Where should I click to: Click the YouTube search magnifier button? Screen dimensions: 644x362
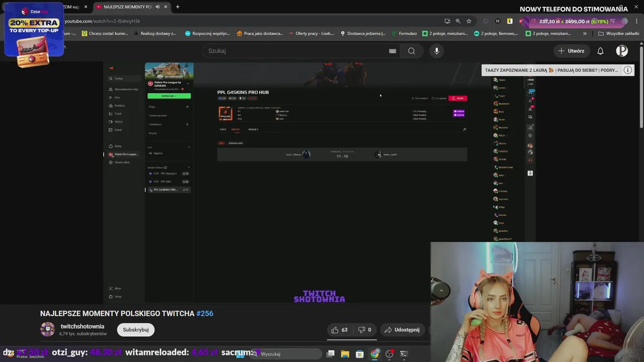[412, 51]
